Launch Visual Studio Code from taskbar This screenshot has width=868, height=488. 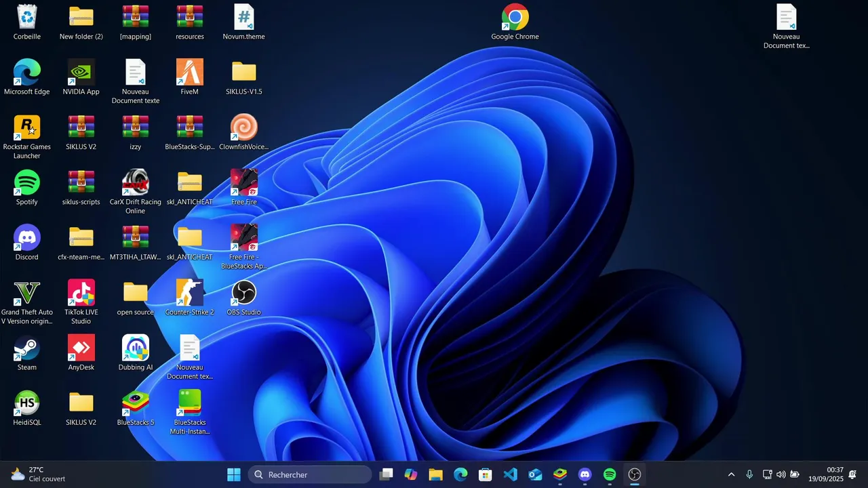tap(511, 474)
